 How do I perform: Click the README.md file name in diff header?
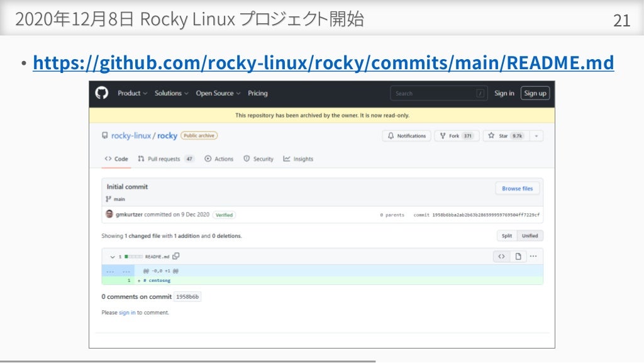click(x=157, y=257)
